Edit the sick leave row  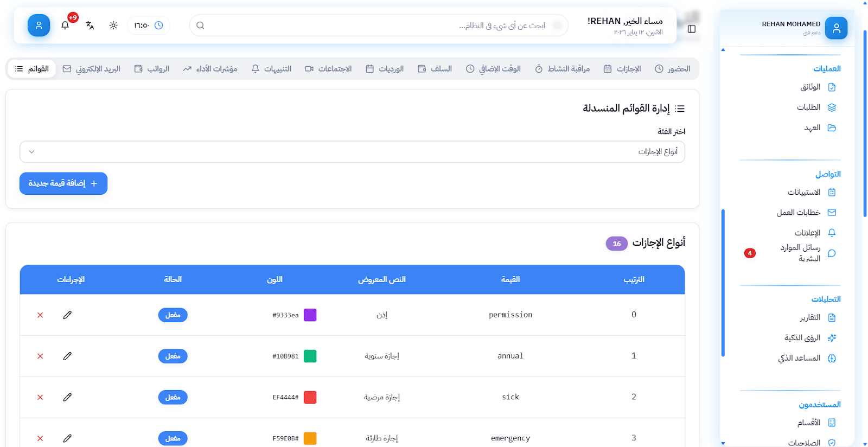pyautogui.click(x=67, y=397)
